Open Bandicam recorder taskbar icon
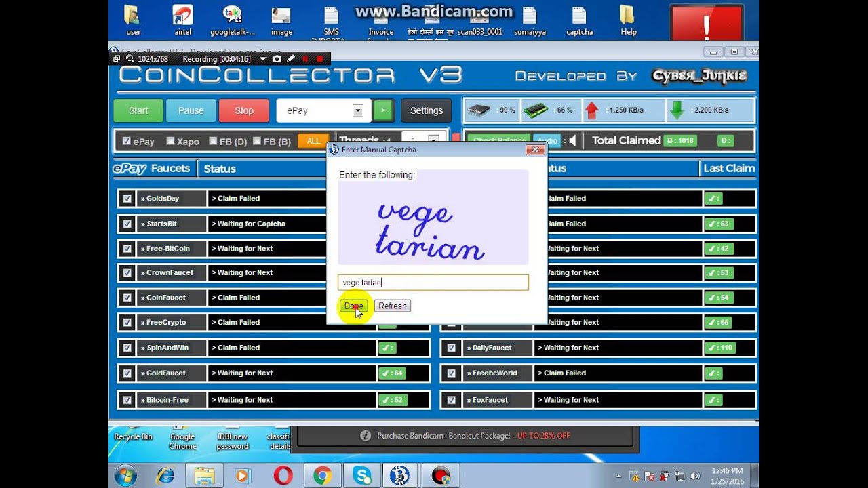868x488 pixels. coord(441,476)
